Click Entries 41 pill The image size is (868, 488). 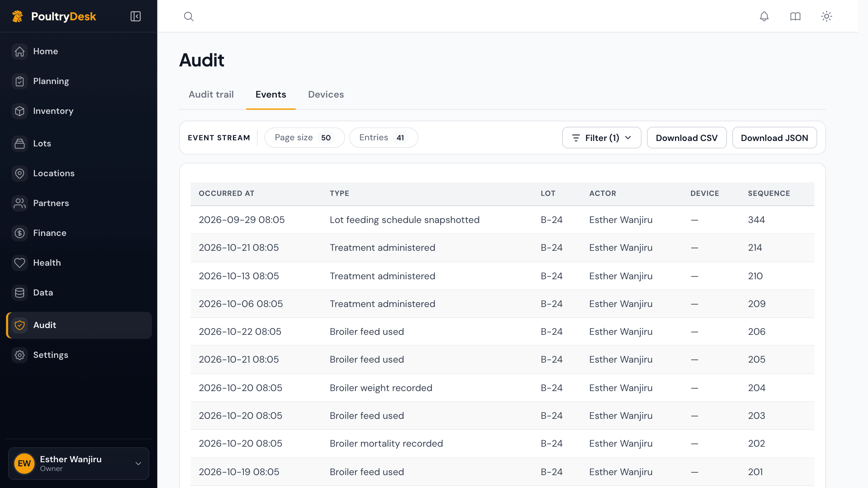click(x=383, y=138)
